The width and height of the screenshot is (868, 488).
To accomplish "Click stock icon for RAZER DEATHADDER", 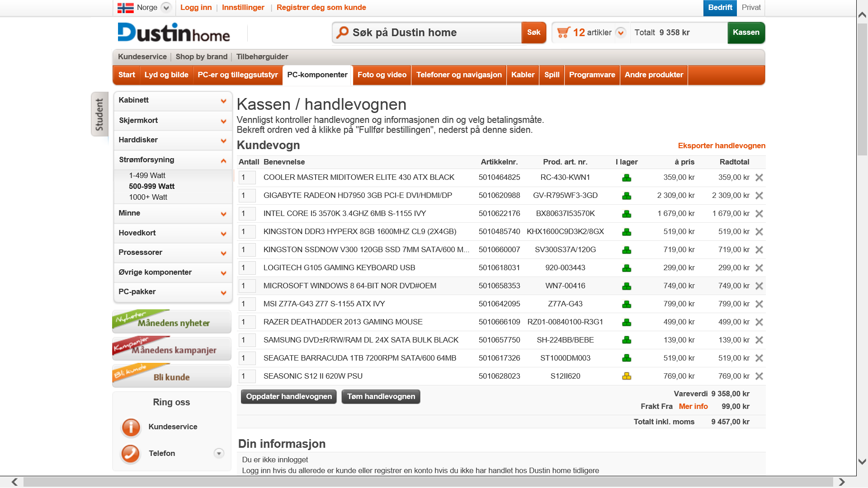I will [627, 322].
